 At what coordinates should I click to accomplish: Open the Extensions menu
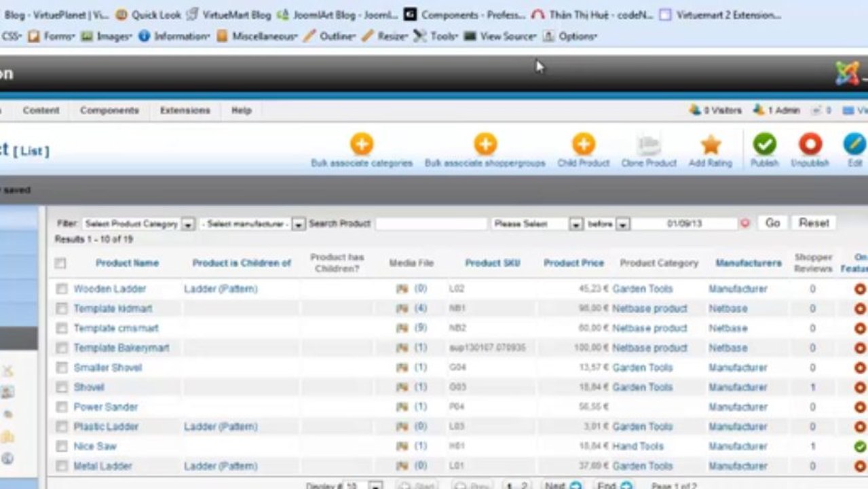point(185,110)
